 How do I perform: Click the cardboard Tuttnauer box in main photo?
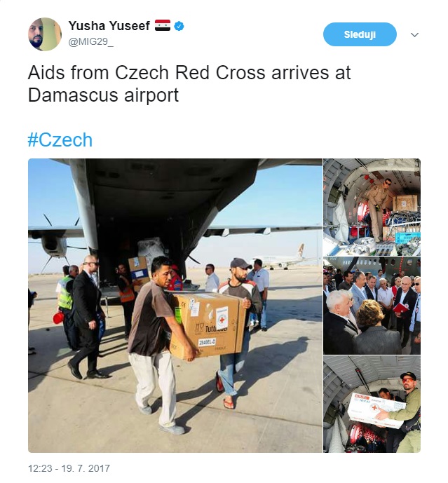pyautogui.click(x=207, y=325)
